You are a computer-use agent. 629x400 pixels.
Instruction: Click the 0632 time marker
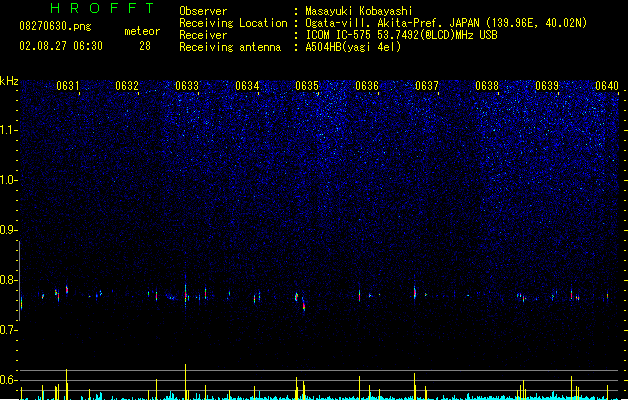click(127, 86)
